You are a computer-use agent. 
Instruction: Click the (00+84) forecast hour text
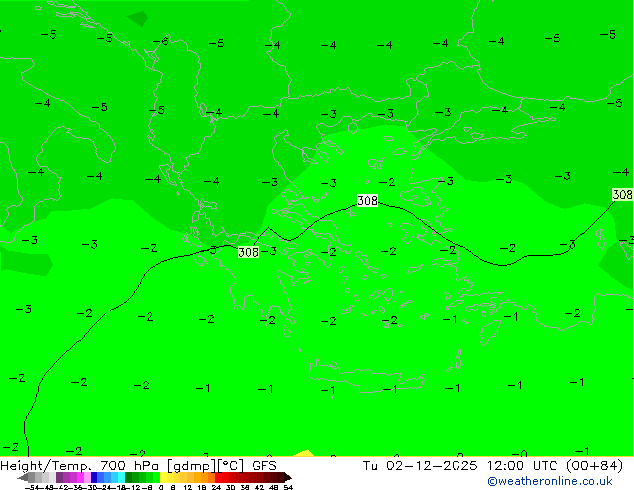pos(594,466)
